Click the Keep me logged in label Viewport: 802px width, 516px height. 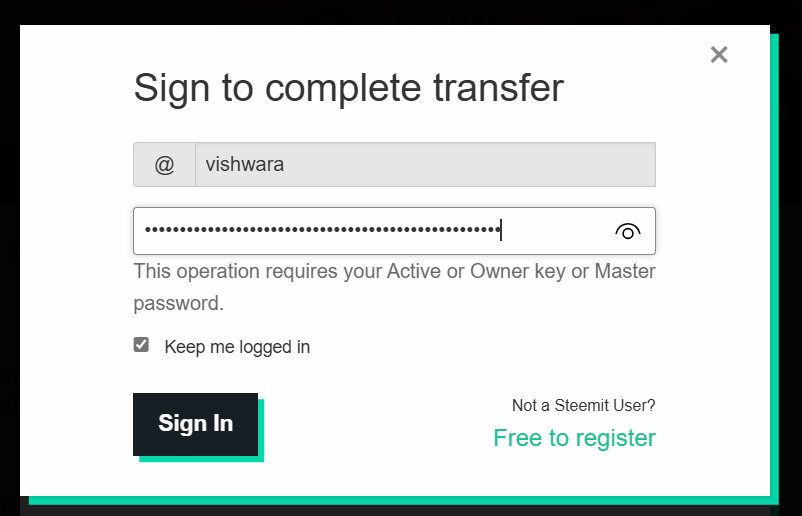pos(237,347)
